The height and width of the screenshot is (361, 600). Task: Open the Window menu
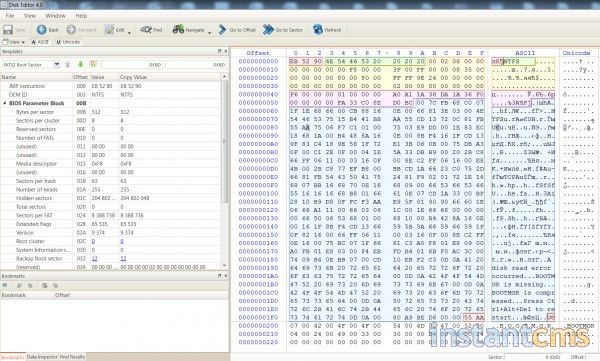(55, 16)
